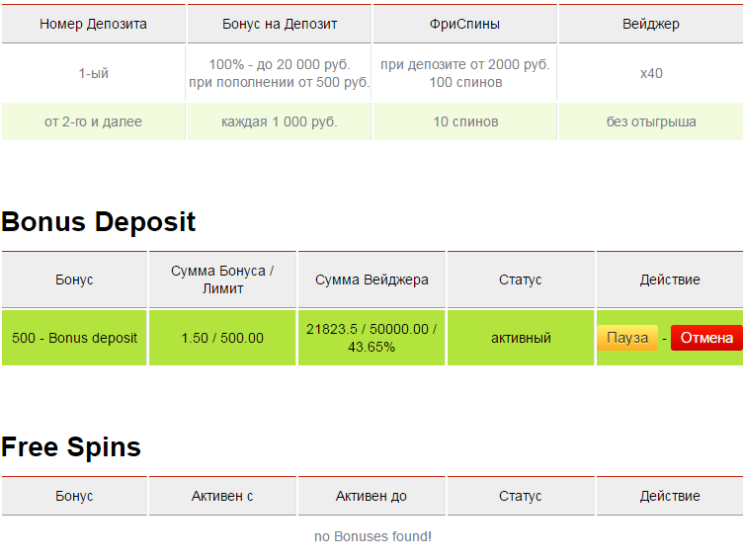Click the 500 - Bonus deposit cell

tap(74, 338)
